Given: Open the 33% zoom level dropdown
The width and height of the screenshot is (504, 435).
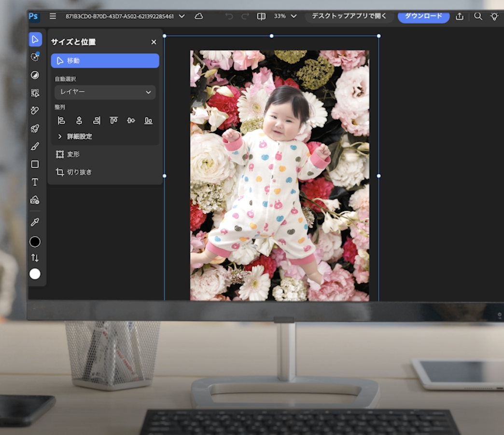Looking at the screenshot, I should point(285,16).
